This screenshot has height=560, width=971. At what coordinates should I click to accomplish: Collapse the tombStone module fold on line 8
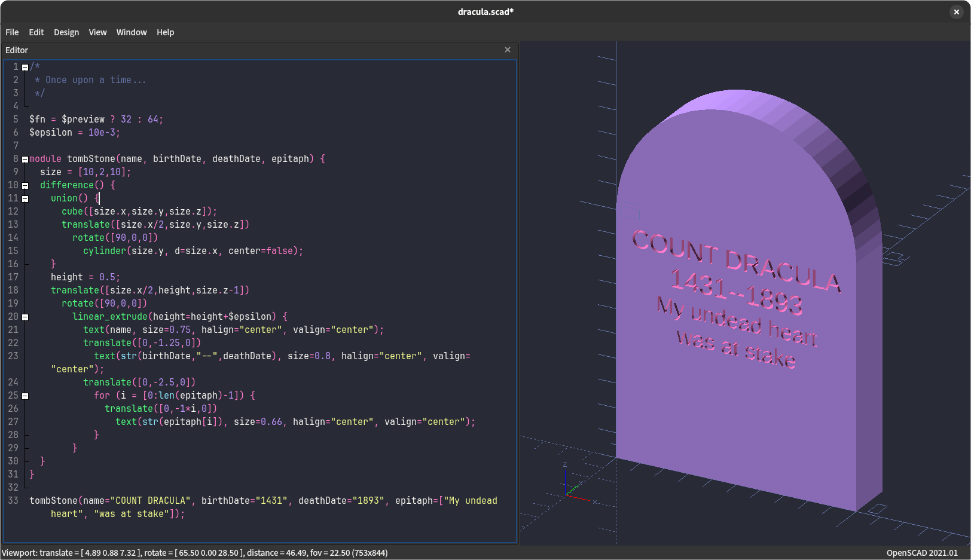[25, 158]
